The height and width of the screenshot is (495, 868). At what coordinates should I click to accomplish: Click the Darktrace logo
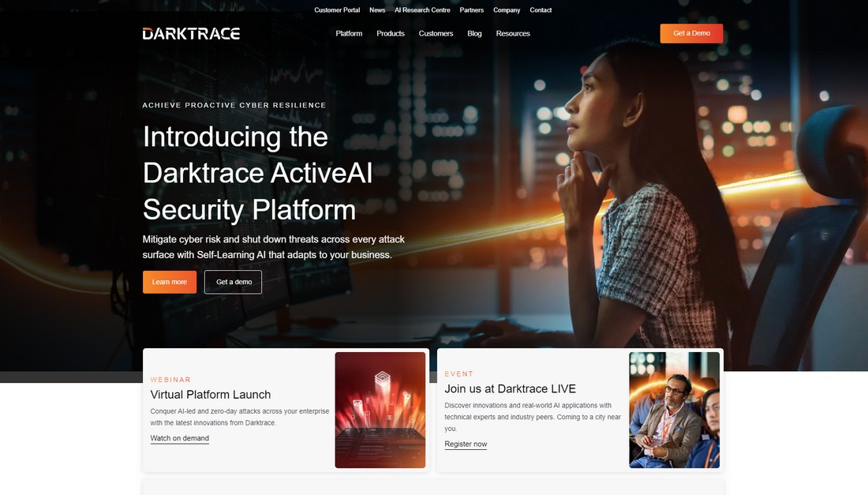191,34
